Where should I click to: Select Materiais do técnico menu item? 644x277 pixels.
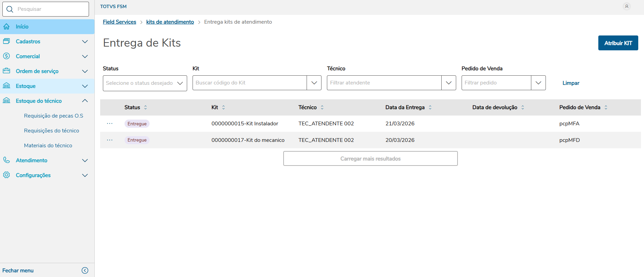click(x=48, y=146)
